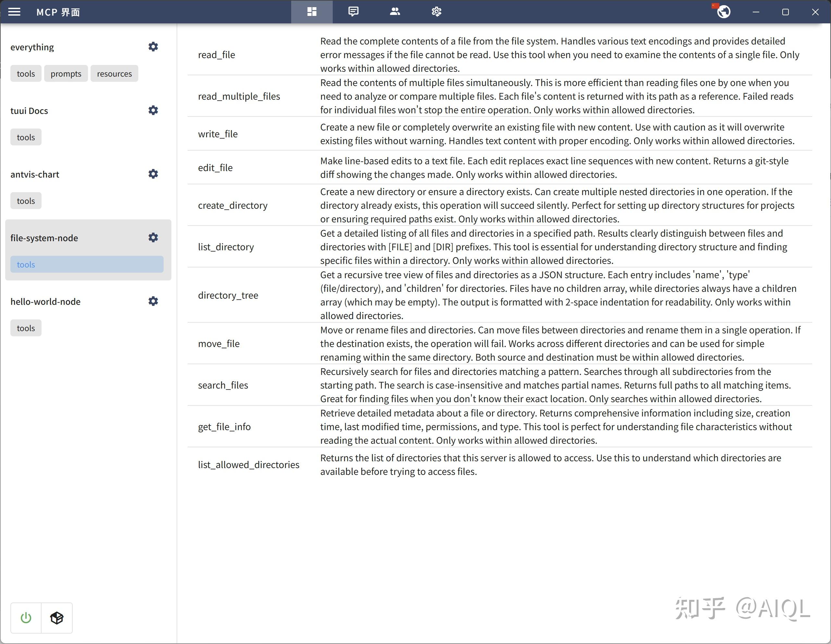Click the language globe icon
Screen dimensions: 831x644
pyautogui.click(x=723, y=12)
